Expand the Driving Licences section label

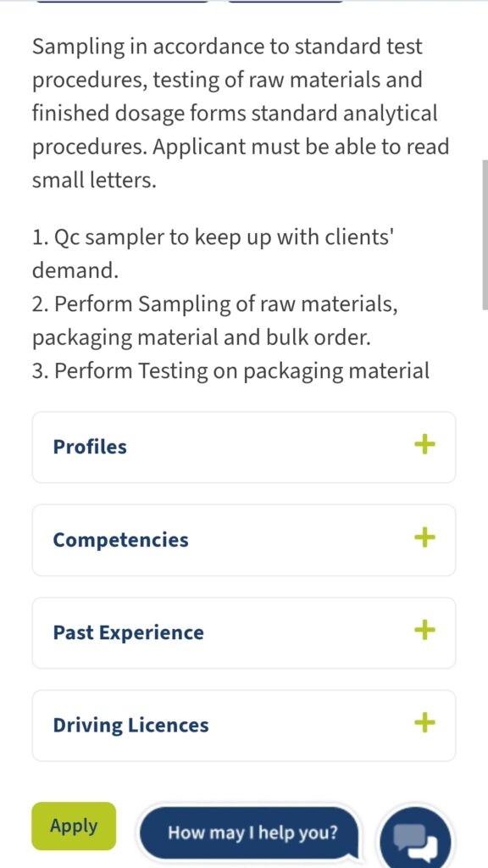(130, 726)
